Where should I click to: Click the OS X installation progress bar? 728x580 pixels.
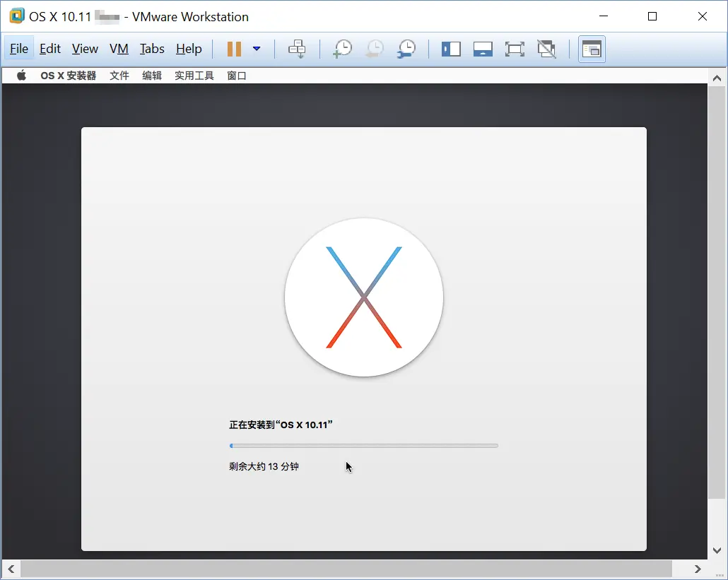[364, 446]
